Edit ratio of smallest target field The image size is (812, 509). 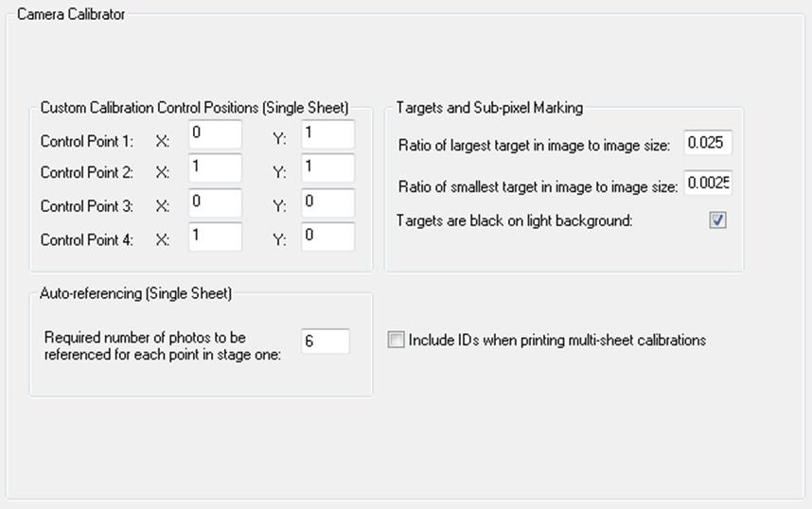pos(708,184)
